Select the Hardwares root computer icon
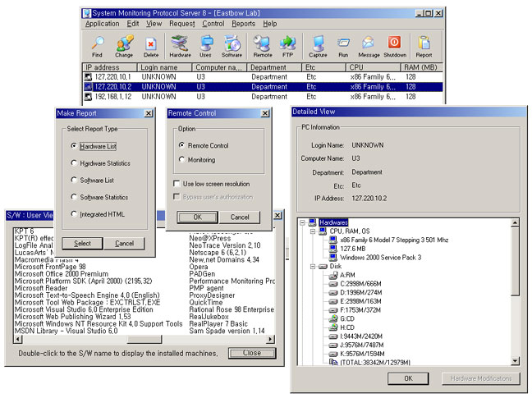Image resolution: width=532 pixels, height=398 pixels. [x=312, y=222]
